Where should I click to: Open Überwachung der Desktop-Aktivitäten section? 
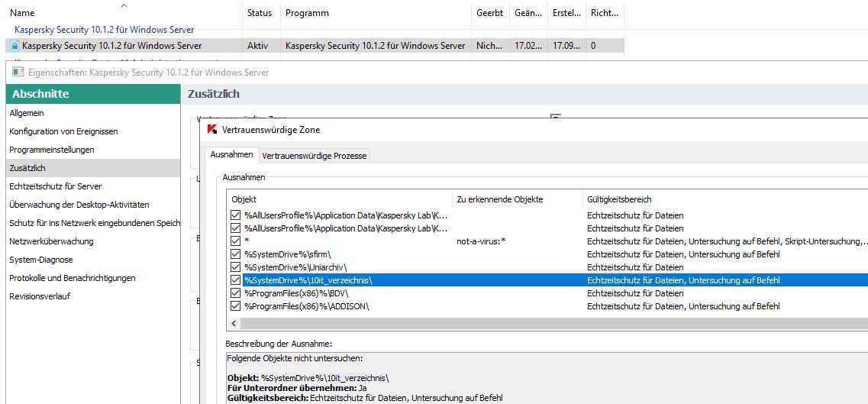[x=79, y=204]
